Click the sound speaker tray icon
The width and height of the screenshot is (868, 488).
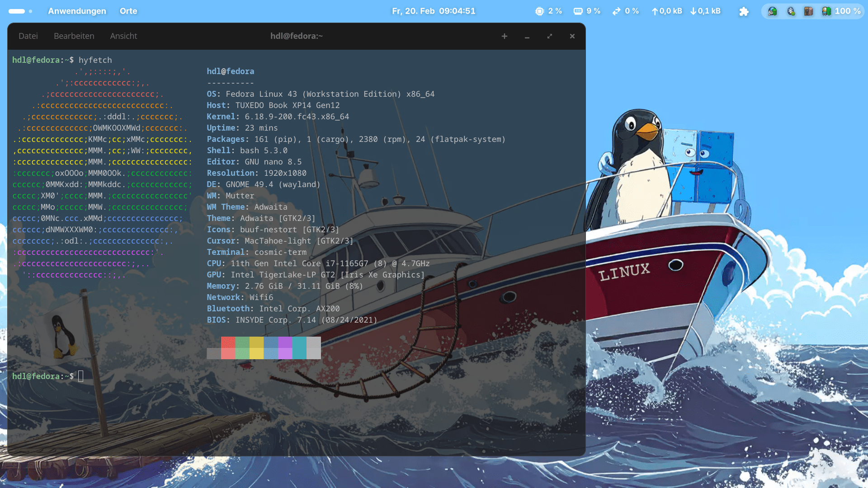808,11
